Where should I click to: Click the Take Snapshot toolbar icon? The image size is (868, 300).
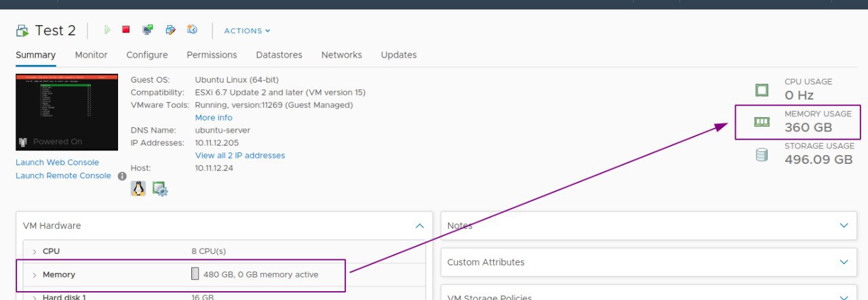[x=192, y=30]
